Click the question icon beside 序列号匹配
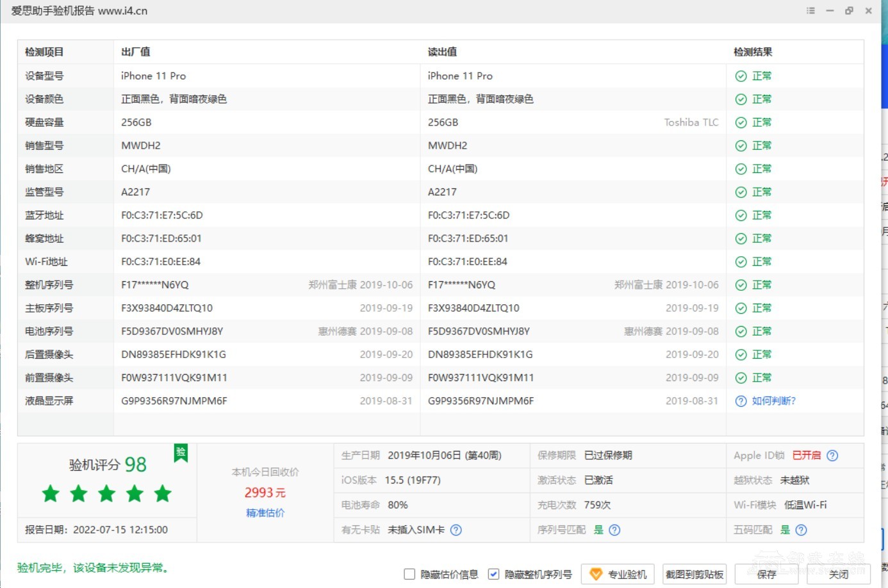 [x=614, y=530]
